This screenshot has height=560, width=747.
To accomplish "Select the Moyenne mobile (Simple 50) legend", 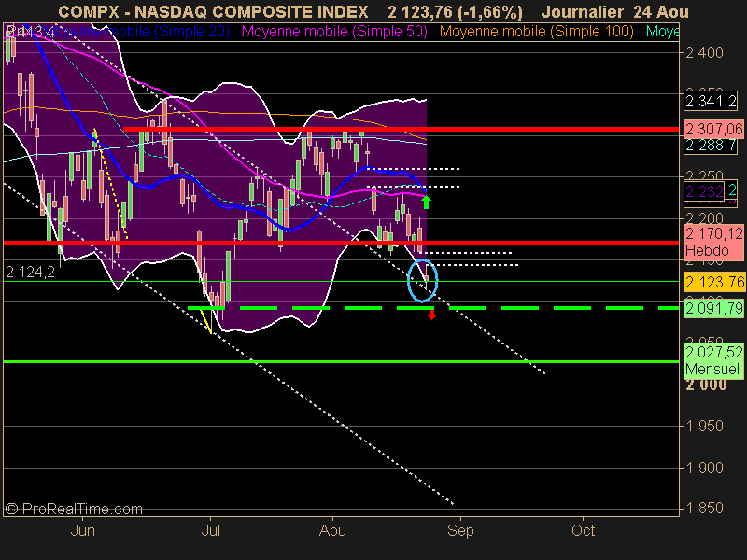I will tap(334, 32).
